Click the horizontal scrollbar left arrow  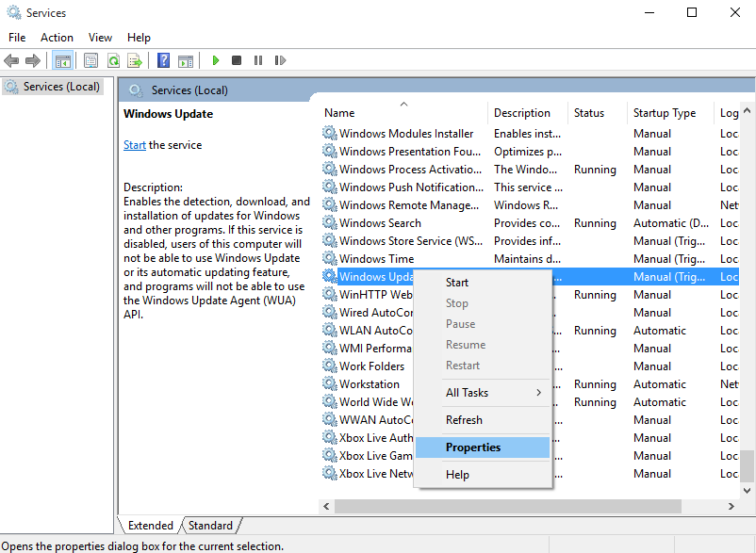(x=326, y=506)
